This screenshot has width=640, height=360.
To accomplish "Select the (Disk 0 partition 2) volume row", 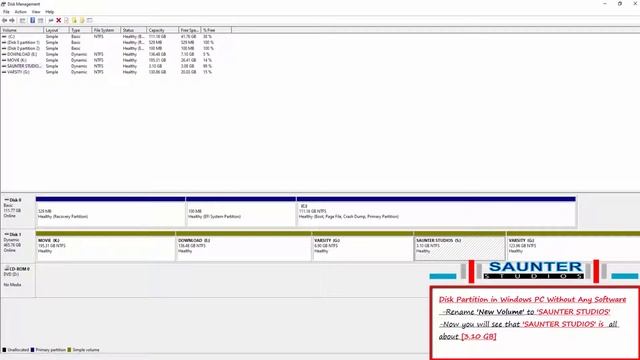I will tap(107, 48).
